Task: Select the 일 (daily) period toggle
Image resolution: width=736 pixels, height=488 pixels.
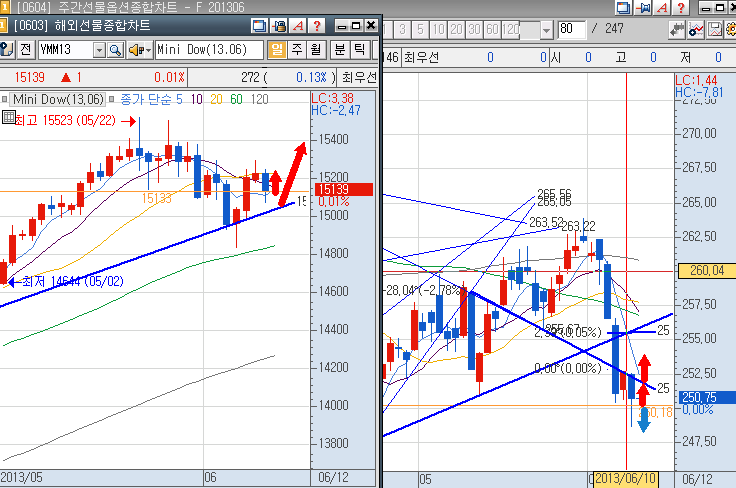Action: click(x=277, y=49)
